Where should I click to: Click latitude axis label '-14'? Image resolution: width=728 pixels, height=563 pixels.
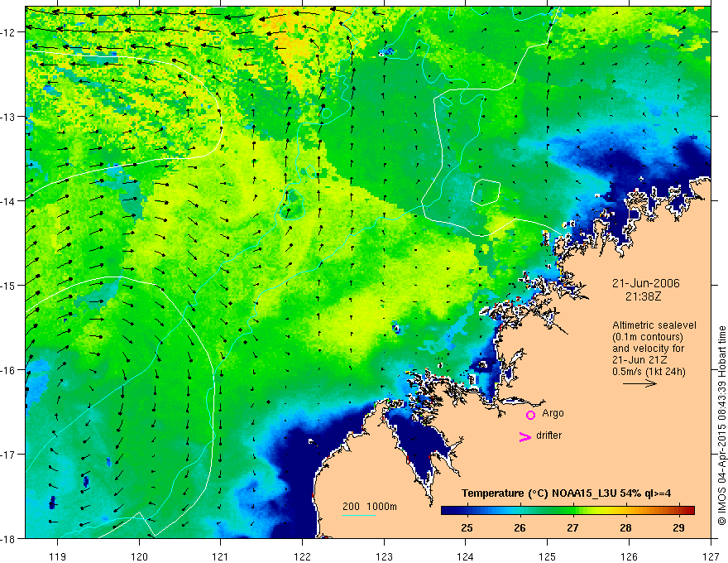[9, 201]
